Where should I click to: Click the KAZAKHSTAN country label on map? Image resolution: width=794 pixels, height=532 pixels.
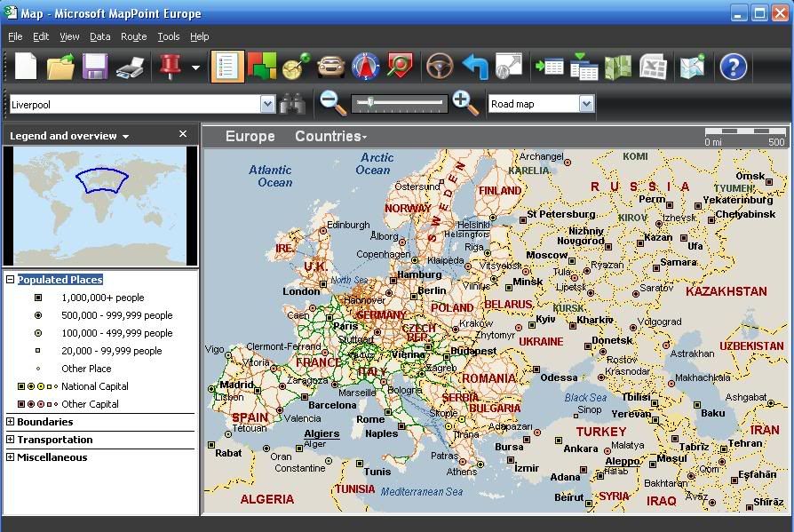(x=727, y=291)
